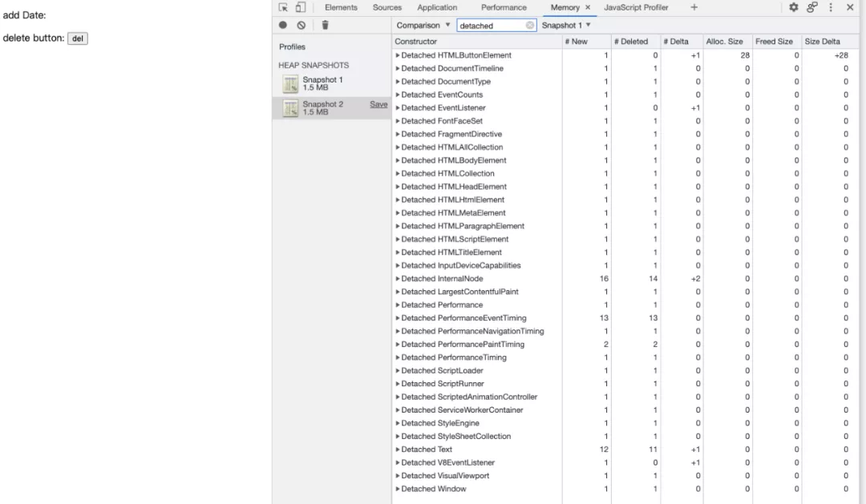The image size is (866, 504).
Task: Sort by the Size Delta column header
Action: (x=830, y=42)
